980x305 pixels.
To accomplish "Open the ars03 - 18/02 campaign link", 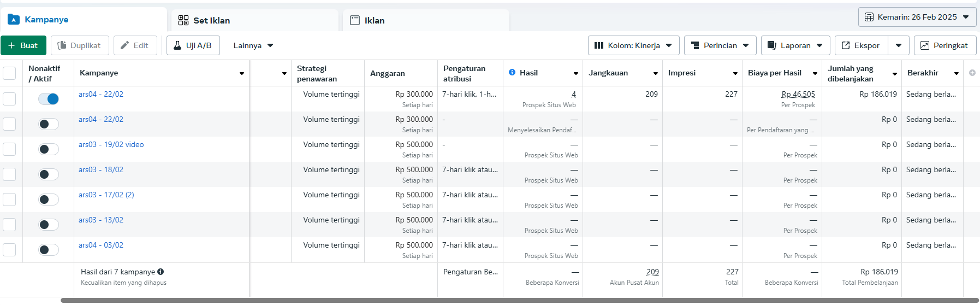I will pos(101,169).
